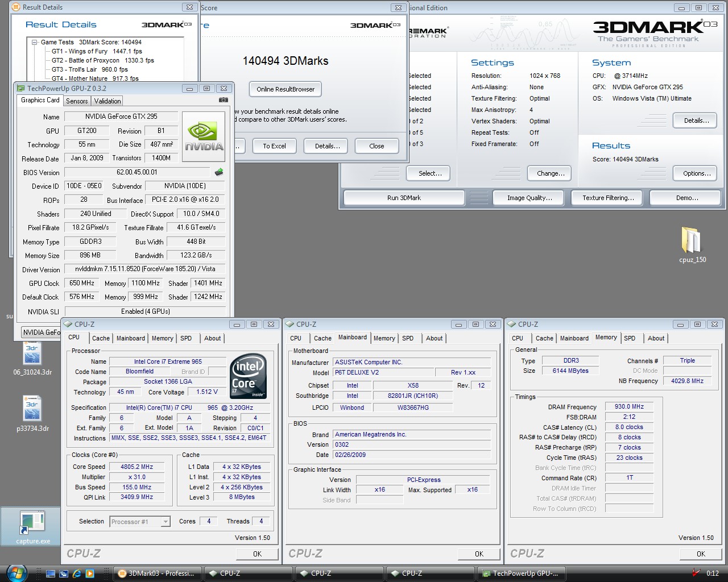The height and width of the screenshot is (582, 728).
Task: Click the Intel Core i7 logo in CPU-Z
Action: 248,376
